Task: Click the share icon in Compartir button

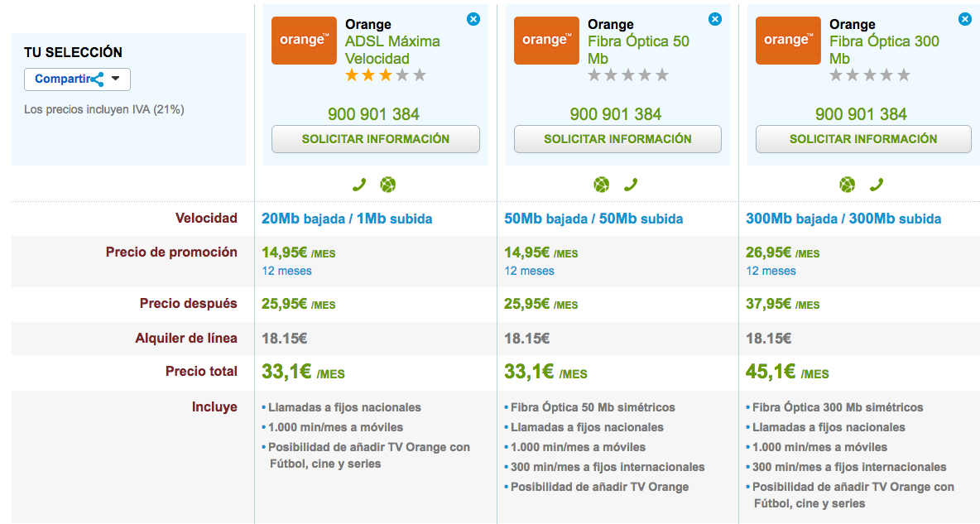Action: 97,79
